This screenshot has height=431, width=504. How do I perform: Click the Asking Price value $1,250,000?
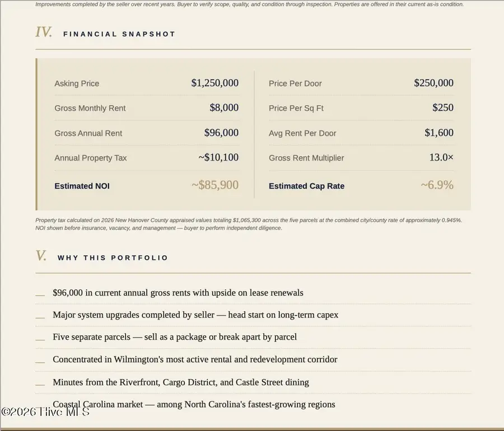(214, 83)
